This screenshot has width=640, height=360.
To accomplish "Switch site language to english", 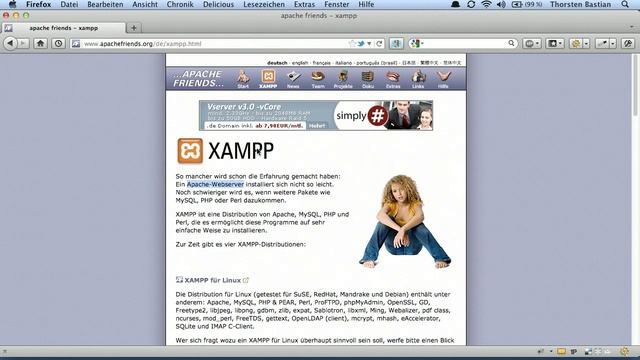I will pyautogui.click(x=300, y=63).
